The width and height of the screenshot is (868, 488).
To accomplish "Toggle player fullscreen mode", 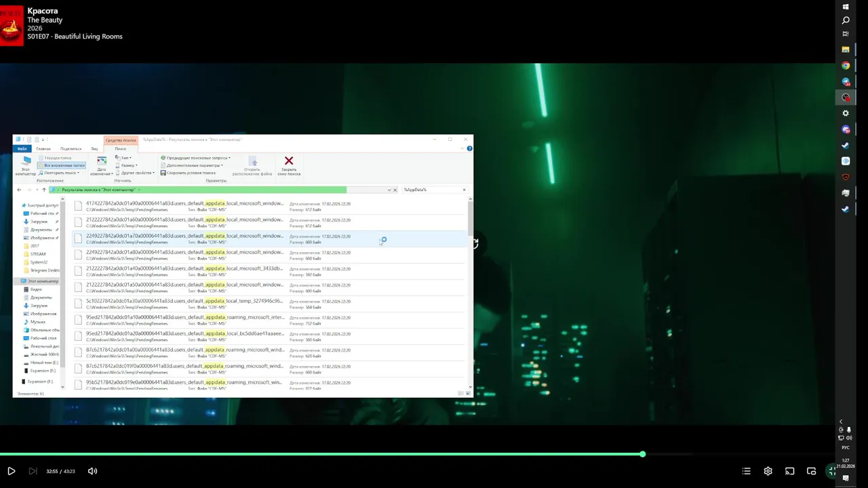I will [831, 471].
